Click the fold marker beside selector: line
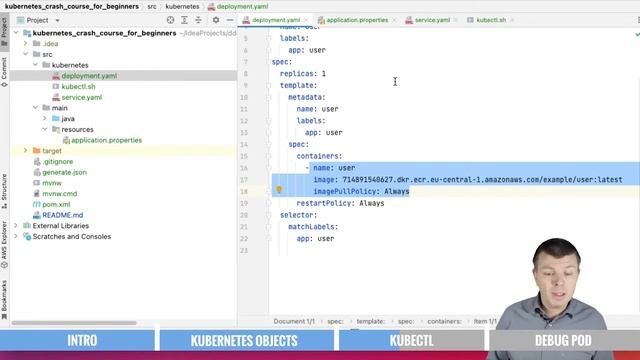This screenshot has width=640, height=360. (x=268, y=215)
